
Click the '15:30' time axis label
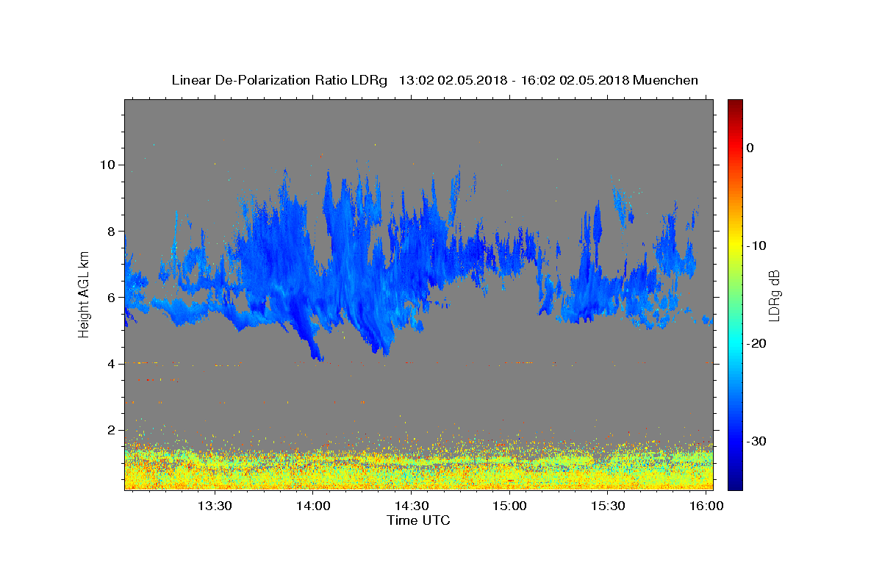[x=608, y=506]
